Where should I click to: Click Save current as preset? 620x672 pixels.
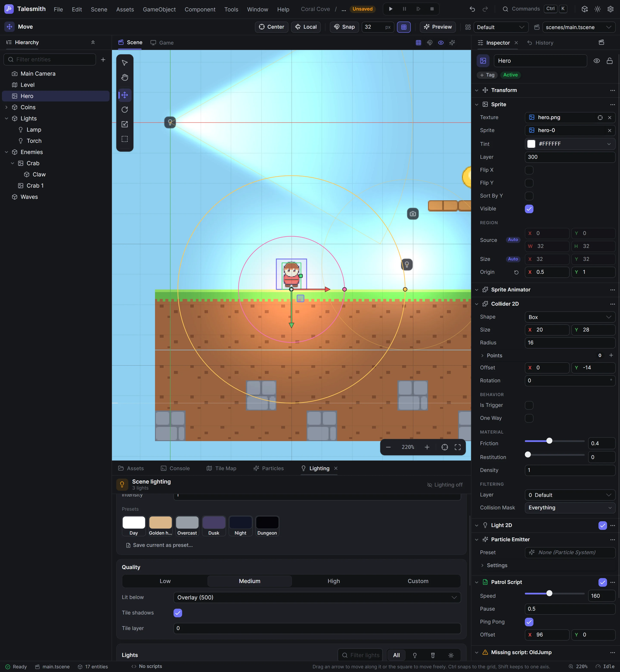click(x=159, y=545)
